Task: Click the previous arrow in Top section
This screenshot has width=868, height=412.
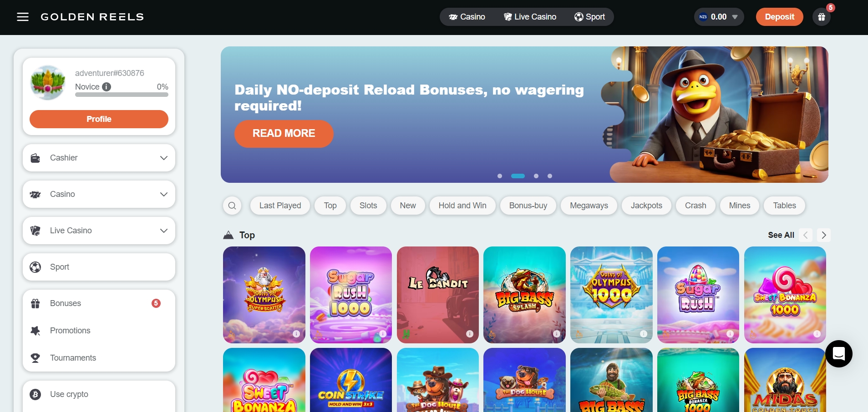Action: point(806,235)
